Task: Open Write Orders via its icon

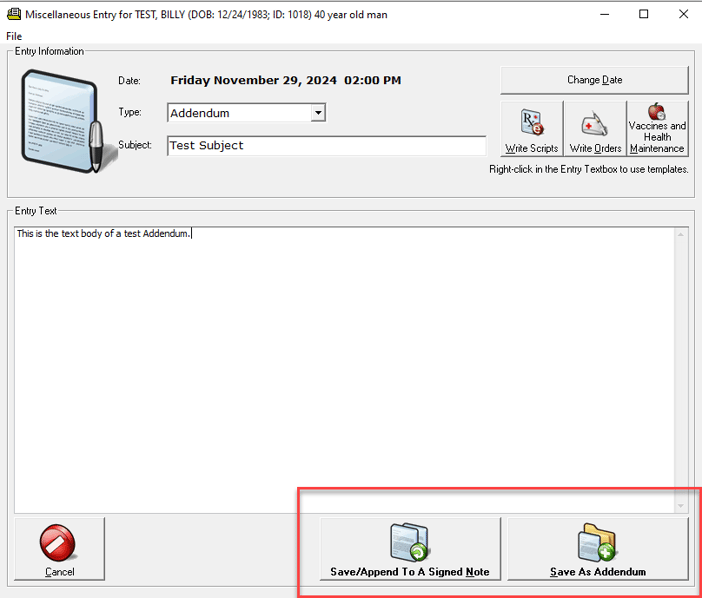Action: 595,124
